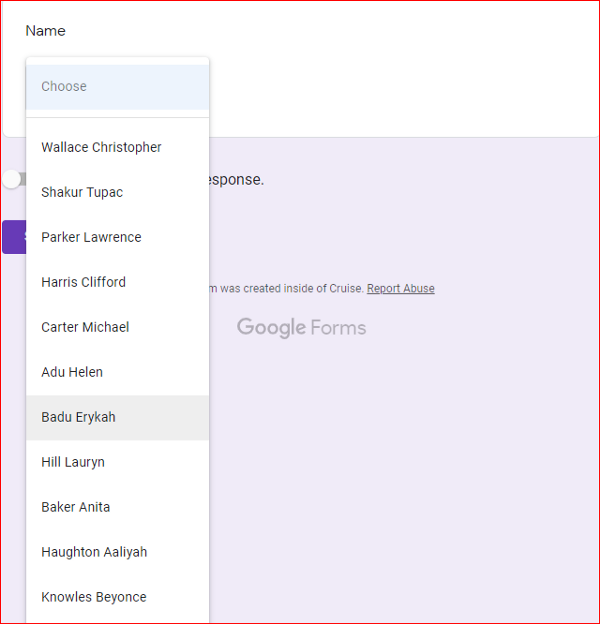Select Hill Lauryn from dropdown
600x624 pixels.
pos(117,462)
